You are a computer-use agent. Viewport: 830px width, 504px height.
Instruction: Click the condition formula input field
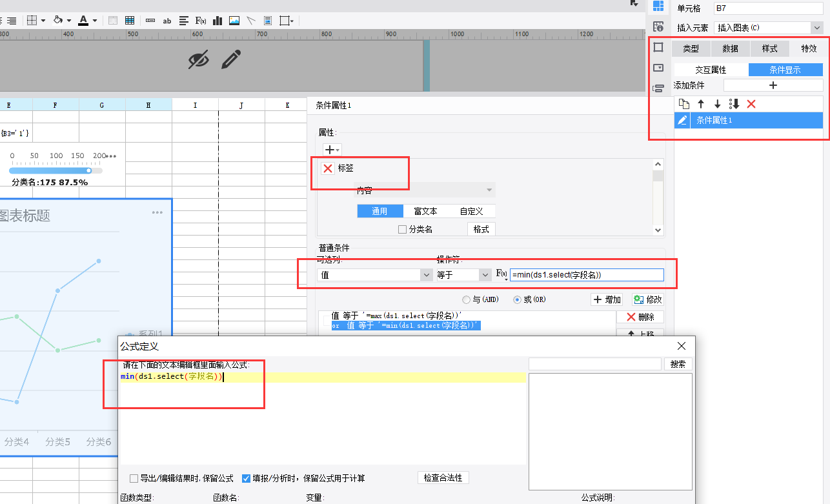pos(587,275)
